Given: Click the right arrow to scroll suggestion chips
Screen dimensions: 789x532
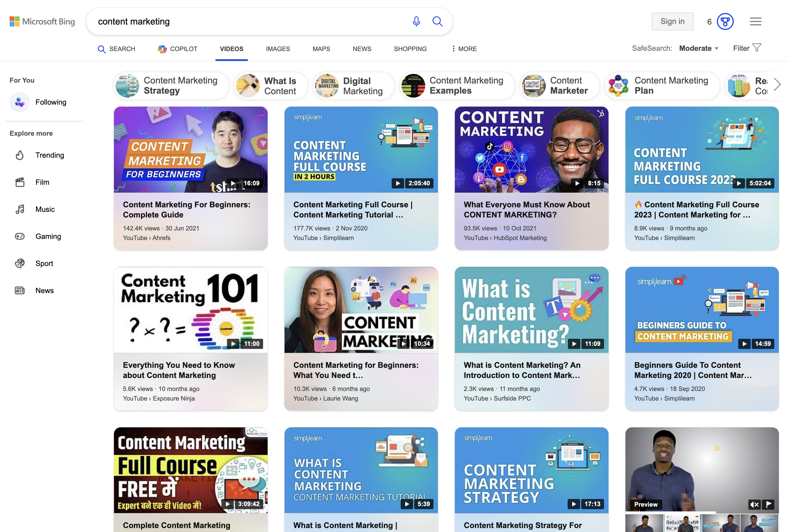Looking at the screenshot, I should (777, 84).
